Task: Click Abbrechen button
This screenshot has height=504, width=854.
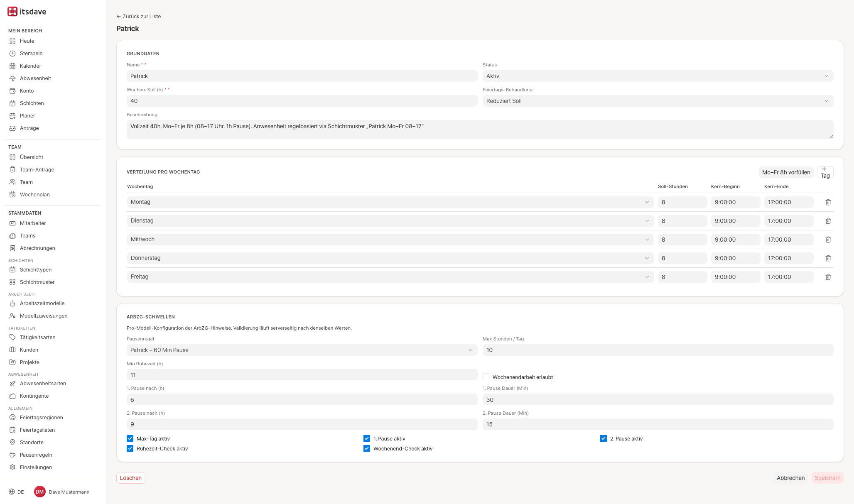Action: (790, 478)
